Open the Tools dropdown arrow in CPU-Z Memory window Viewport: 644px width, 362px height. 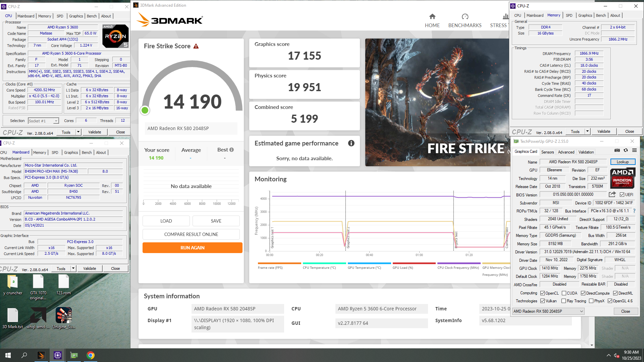point(587,131)
